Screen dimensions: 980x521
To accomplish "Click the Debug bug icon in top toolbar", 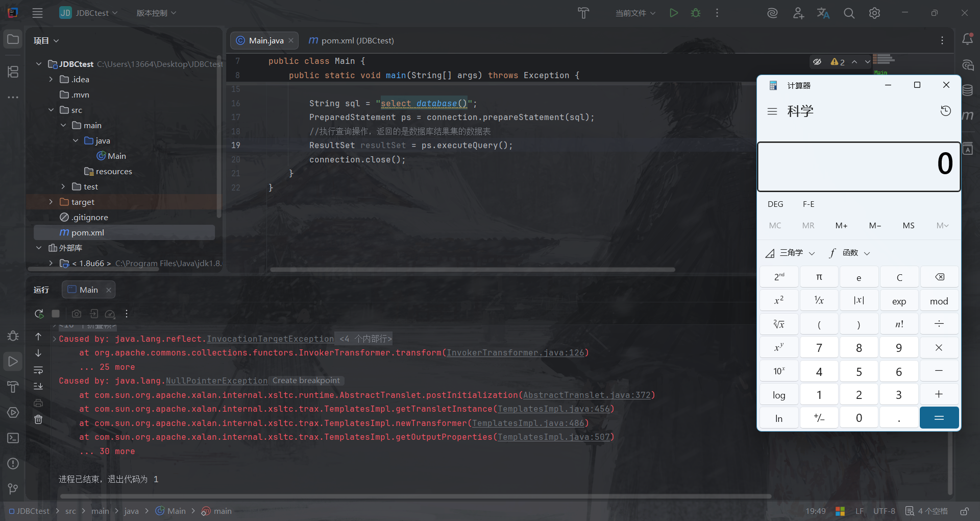I will (x=696, y=13).
